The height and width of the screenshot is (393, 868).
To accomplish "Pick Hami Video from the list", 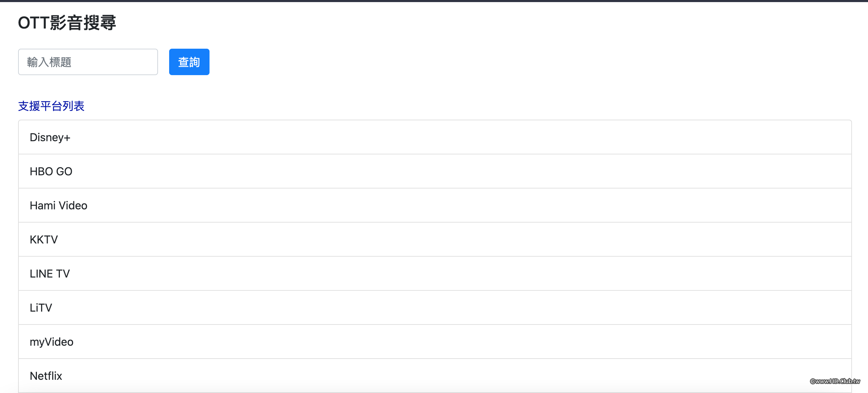I will click(435, 206).
